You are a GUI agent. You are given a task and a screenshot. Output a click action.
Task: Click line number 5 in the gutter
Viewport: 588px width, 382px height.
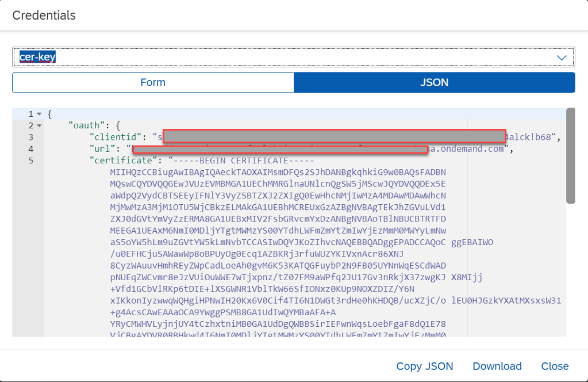[x=30, y=160]
